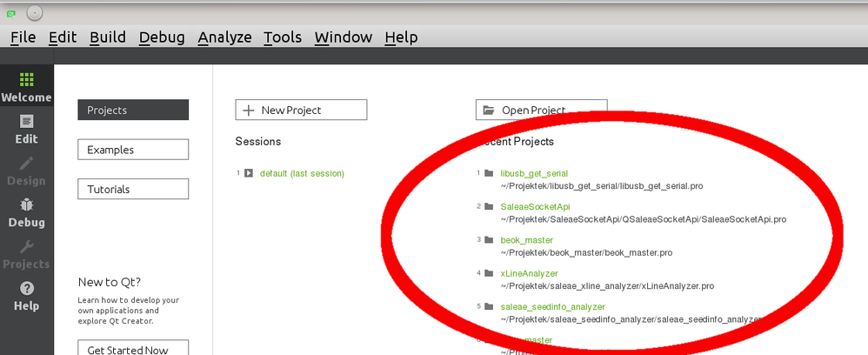Image resolution: width=868 pixels, height=355 pixels.
Task: Click path ~/Projektek/beok_master/beok_master.pro
Action: pyautogui.click(x=586, y=252)
